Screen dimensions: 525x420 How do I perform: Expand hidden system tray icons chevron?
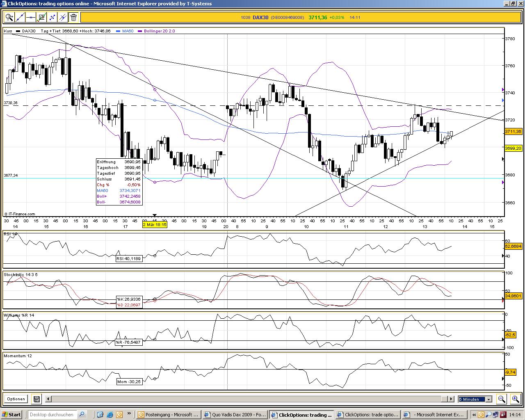[474, 414]
